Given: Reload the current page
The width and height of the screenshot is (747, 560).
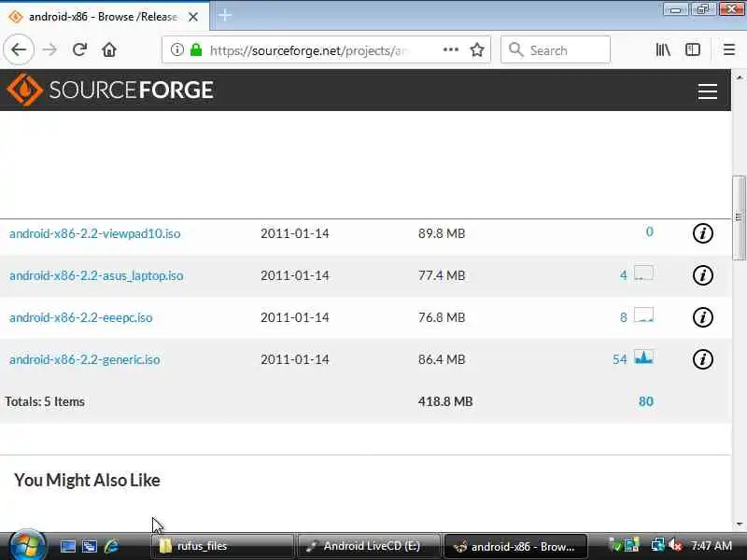Looking at the screenshot, I should click(x=79, y=49).
